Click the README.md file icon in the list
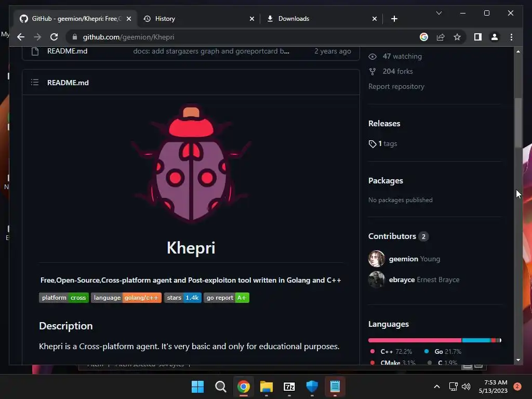 (35, 51)
